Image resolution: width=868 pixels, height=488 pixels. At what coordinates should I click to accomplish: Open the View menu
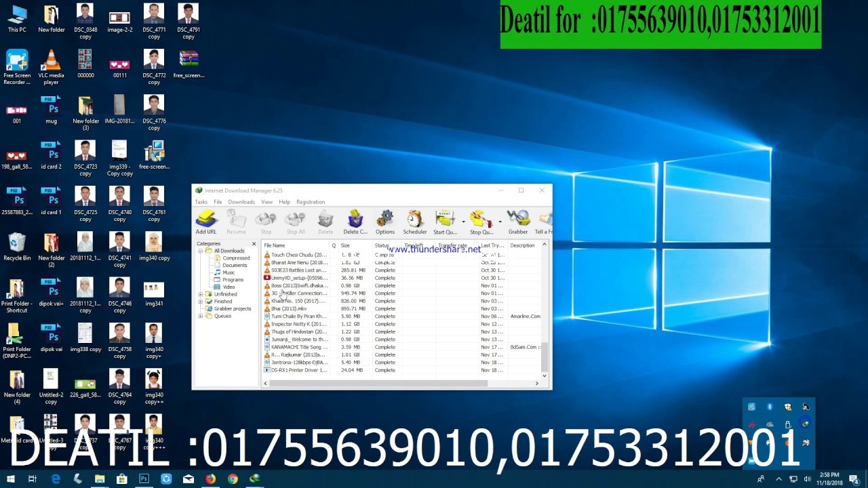(x=267, y=202)
